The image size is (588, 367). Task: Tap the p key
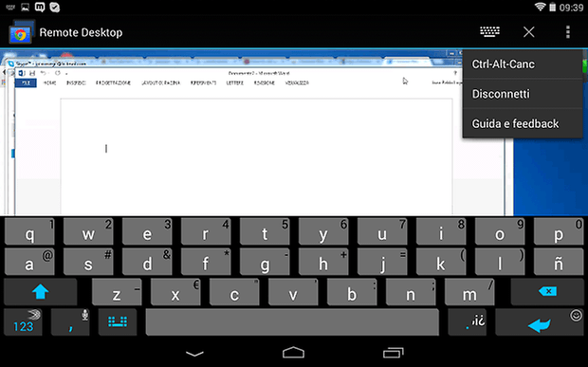(559, 231)
